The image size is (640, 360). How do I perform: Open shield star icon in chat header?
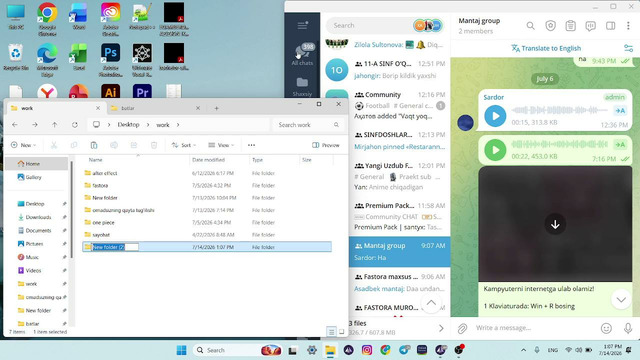point(550,26)
